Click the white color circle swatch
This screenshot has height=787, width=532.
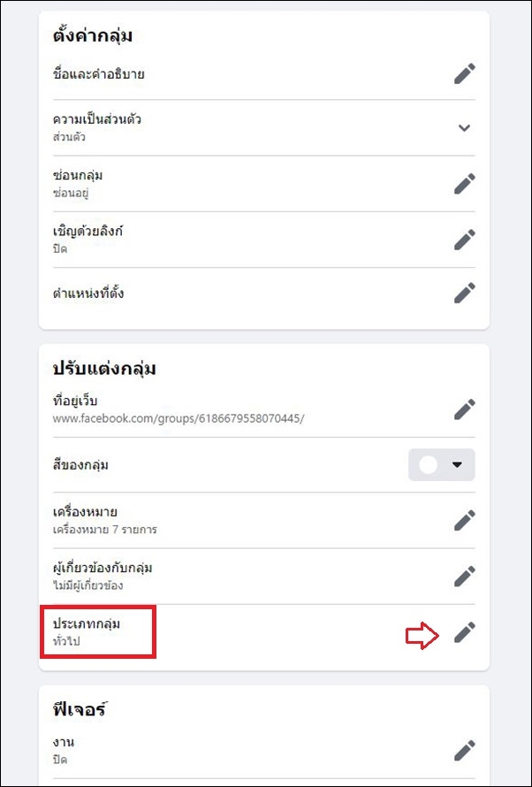[429, 465]
